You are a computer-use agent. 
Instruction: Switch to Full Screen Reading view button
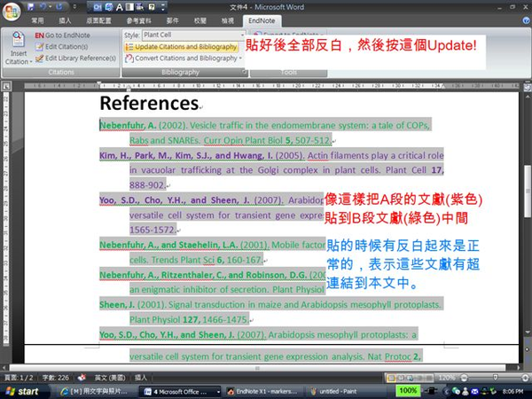pyautogui.click(x=401, y=378)
